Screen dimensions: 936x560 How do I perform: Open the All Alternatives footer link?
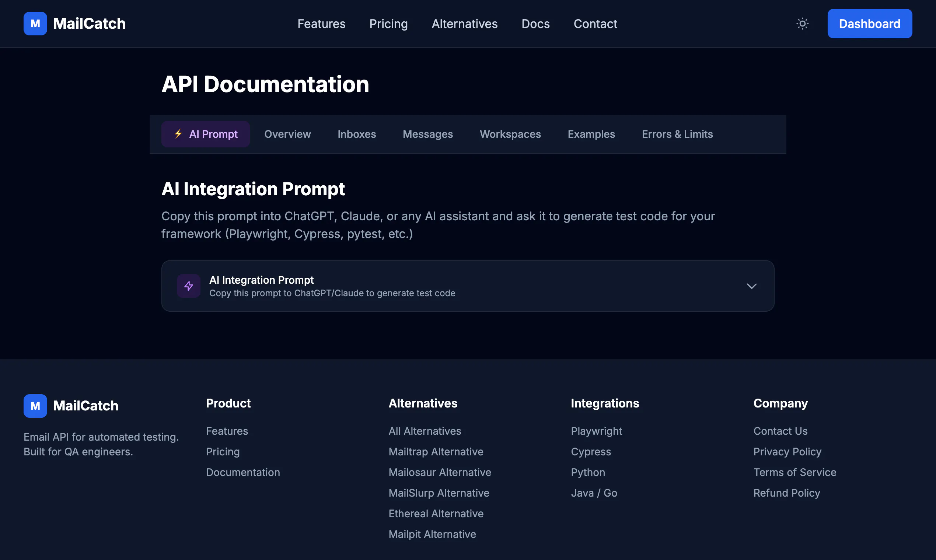425,431
